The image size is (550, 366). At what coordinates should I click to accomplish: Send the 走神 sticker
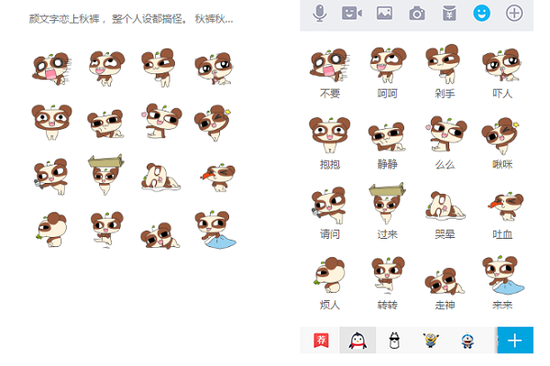[445, 281]
